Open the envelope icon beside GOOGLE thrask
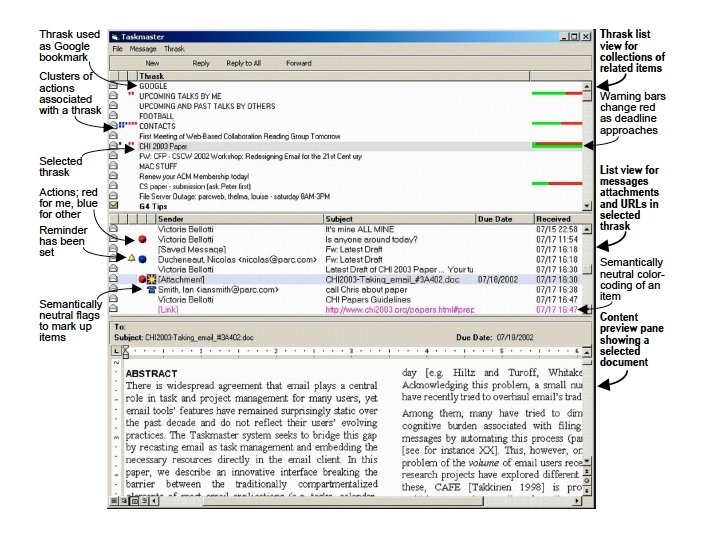Screen dimensions: 720x540 [x=113, y=86]
